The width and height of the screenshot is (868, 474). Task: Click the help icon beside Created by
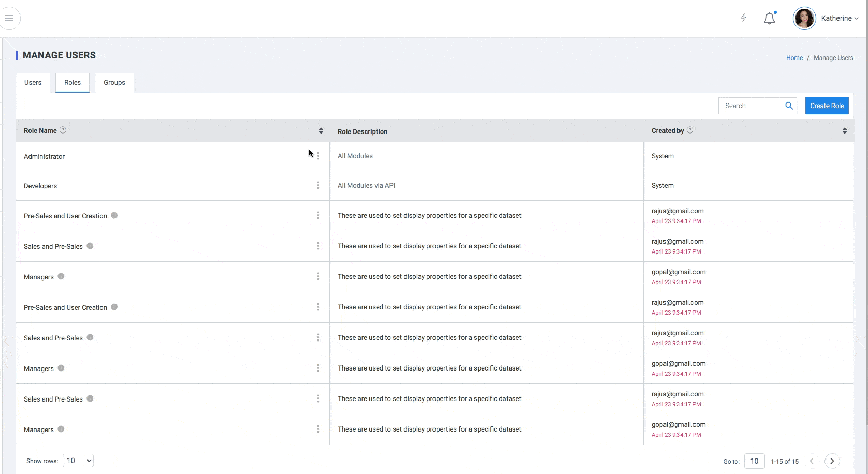[690, 130]
